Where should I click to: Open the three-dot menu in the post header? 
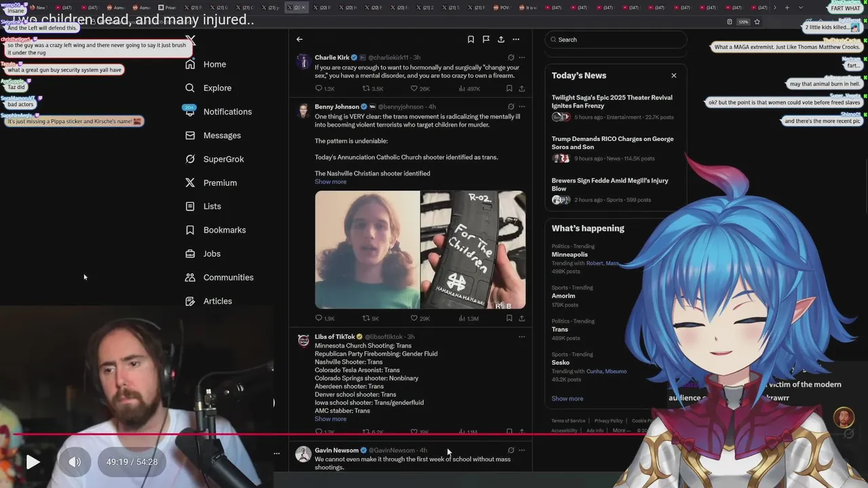click(x=516, y=39)
